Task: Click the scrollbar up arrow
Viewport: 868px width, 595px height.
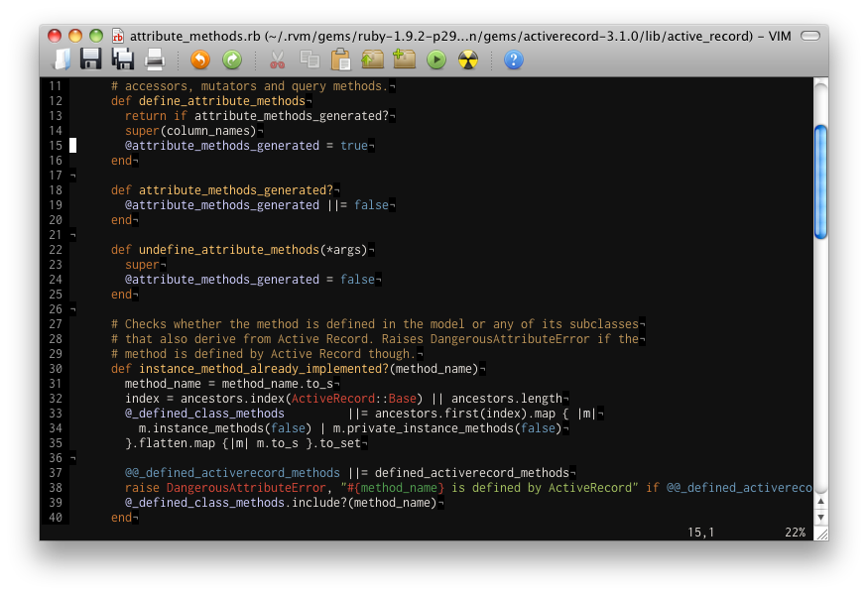Action: point(821,501)
